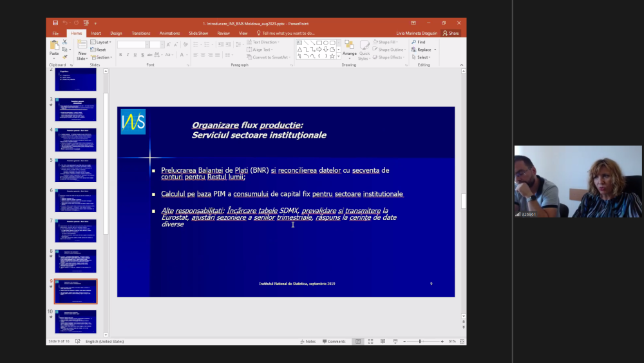Collapse the ribbon with the chevron

click(x=461, y=65)
